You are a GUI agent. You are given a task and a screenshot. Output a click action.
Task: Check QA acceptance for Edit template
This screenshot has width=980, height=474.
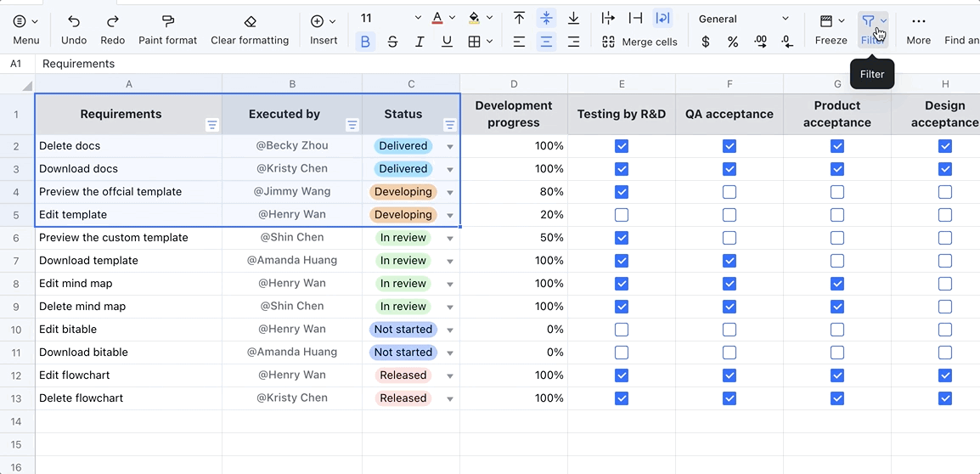click(x=729, y=215)
